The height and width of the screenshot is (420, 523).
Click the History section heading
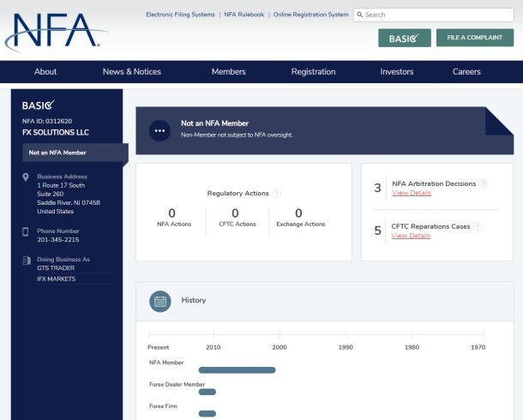point(194,300)
